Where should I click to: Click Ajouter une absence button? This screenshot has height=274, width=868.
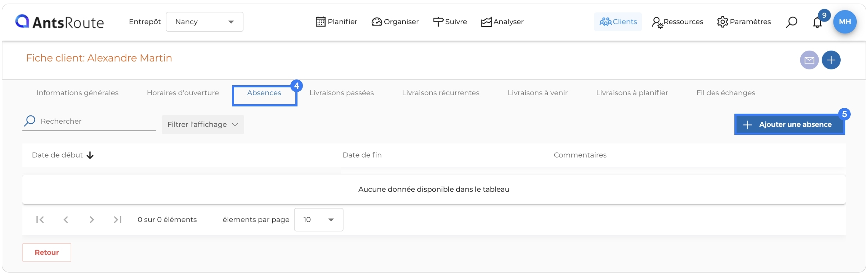click(x=789, y=124)
